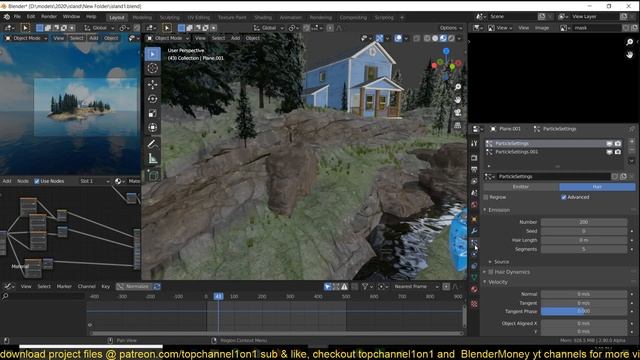
Task: Select the Annotate pencil tool
Action: click(153, 144)
